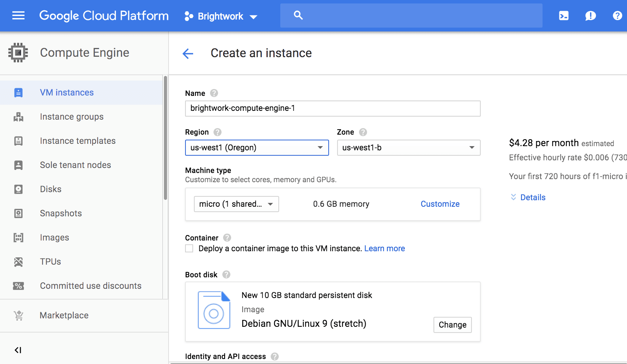The height and width of the screenshot is (364, 627).
Task: Open the Region dropdown us-west1 (Oregon)
Action: pos(257,148)
